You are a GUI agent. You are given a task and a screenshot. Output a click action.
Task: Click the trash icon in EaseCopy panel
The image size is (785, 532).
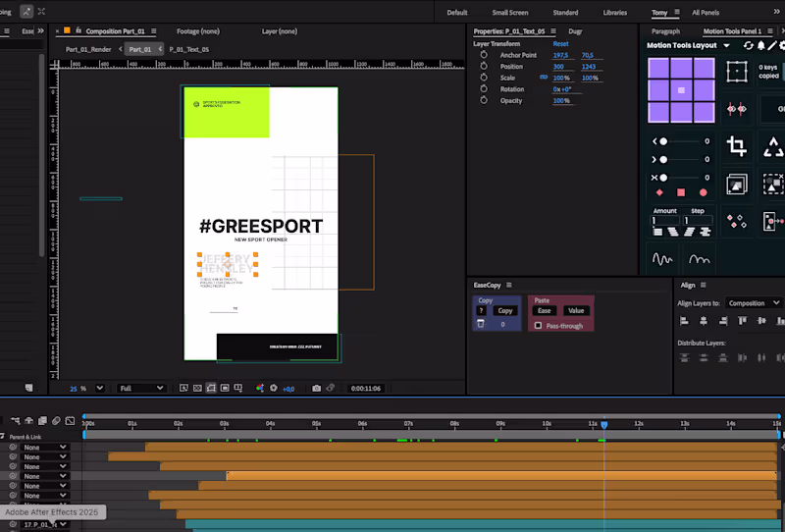point(481,324)
